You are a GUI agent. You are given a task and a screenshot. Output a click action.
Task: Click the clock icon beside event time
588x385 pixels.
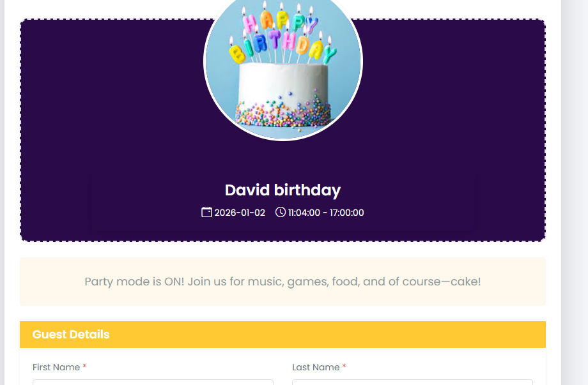pyautogui.click(x=280, y=212)
